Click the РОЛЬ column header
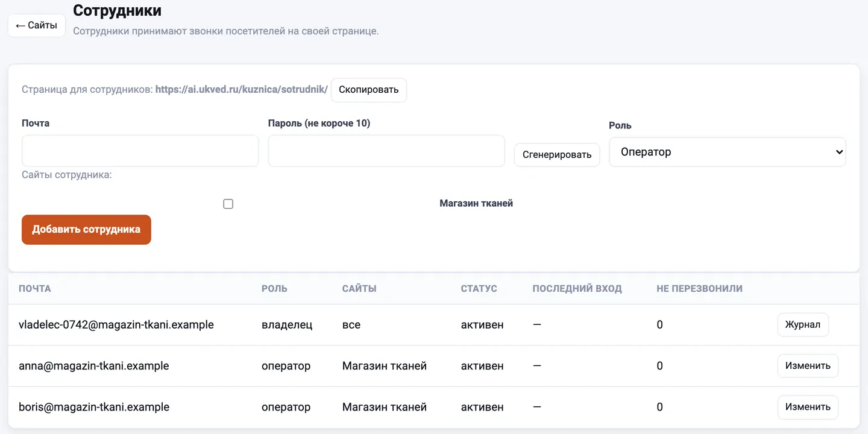 coord(274,289)
